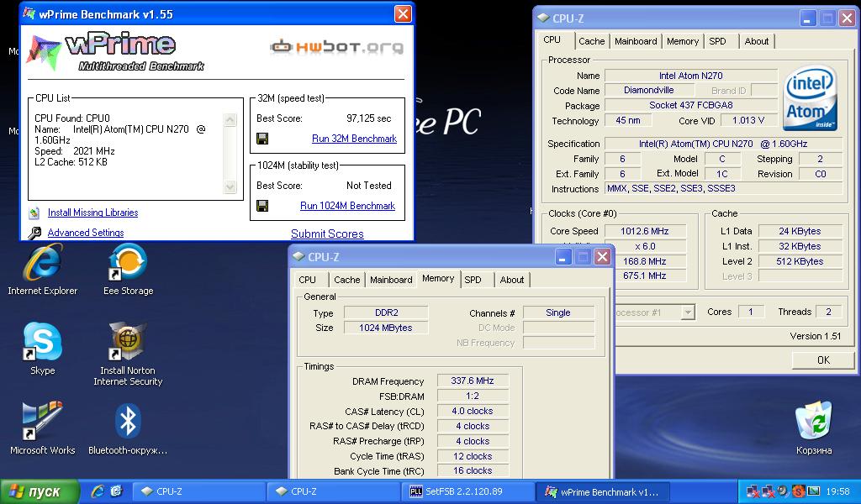This screenshot has height=504, width=861.
Task: Click CPU List scrollbar up arrow
Action: point(230,119)
